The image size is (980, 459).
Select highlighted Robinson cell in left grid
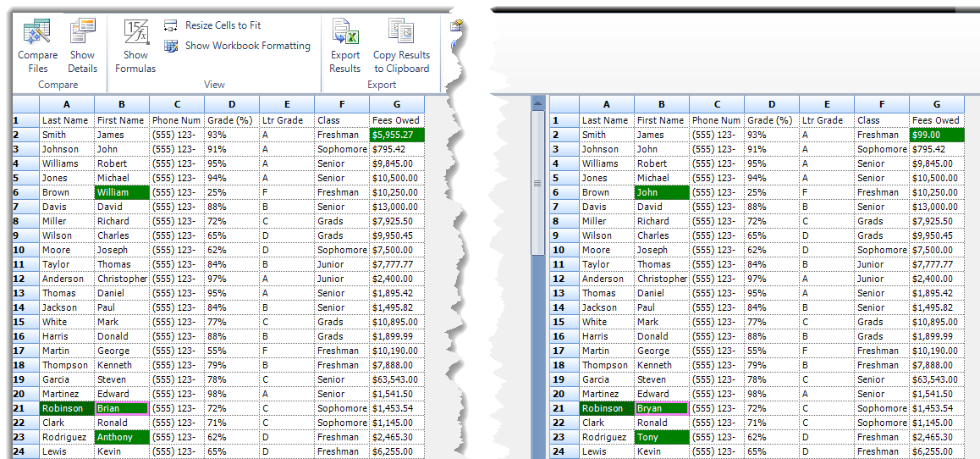click(x=67, y=408)
